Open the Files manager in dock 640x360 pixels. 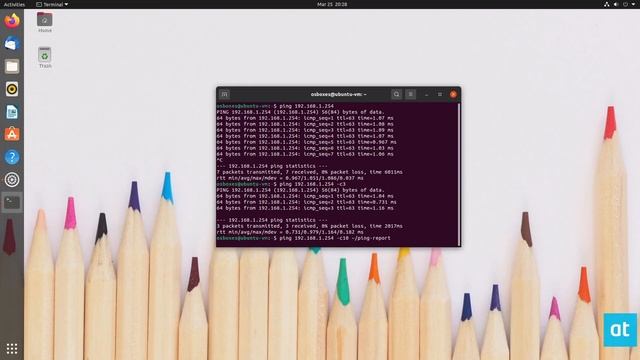pos(12,66)
